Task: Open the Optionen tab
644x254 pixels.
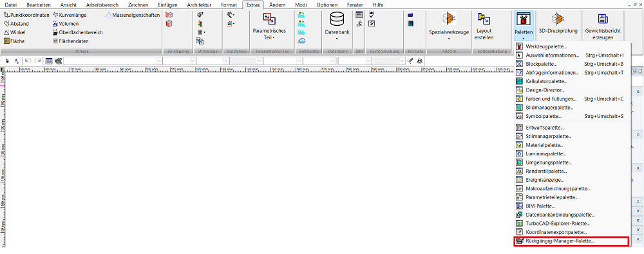Action: [x=327, y=5]
